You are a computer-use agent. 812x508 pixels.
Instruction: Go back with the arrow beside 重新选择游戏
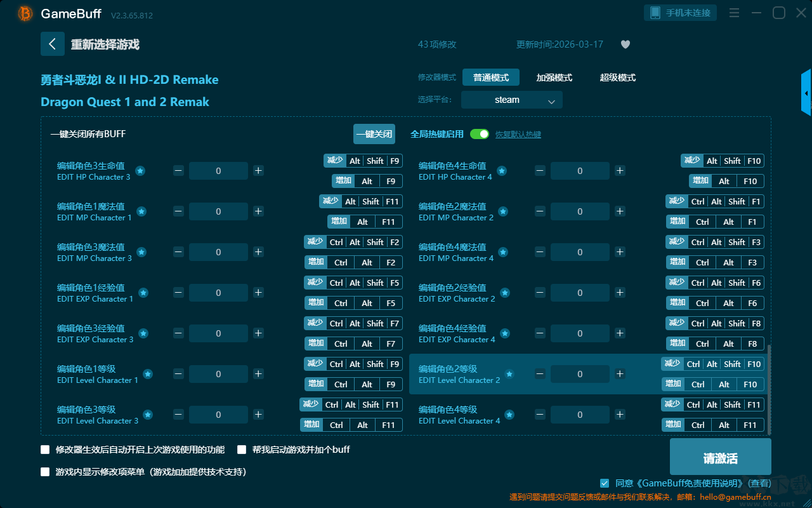tap(53, 44)
